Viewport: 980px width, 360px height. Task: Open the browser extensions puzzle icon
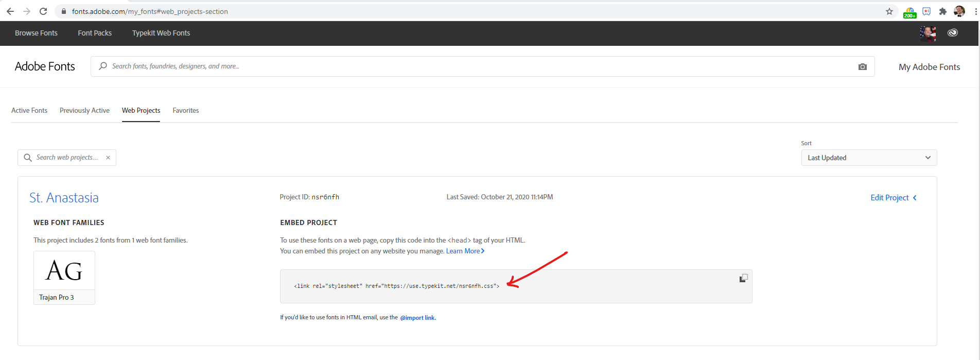tap(942, 11)
